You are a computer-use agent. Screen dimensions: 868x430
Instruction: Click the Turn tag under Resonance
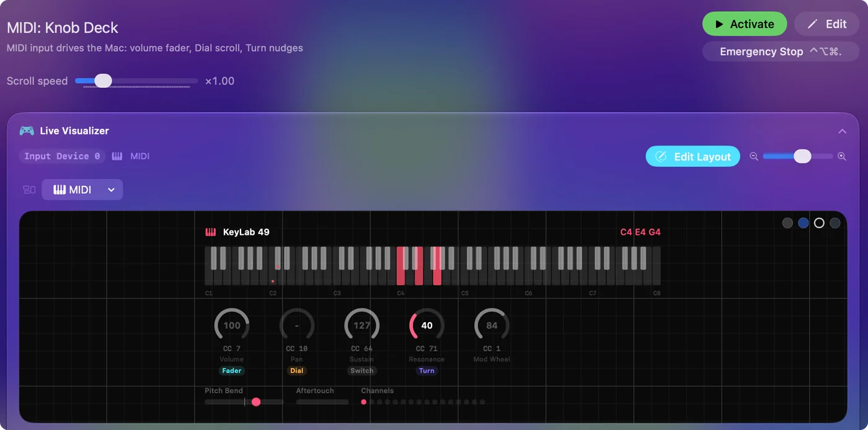point(427,371)
